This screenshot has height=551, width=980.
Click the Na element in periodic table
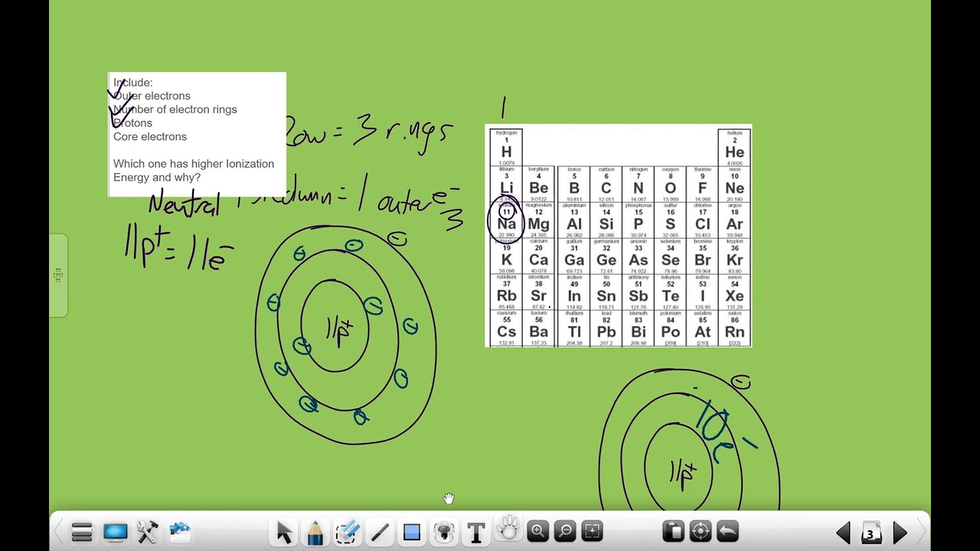pyautogui.click(x=506, y=220)
